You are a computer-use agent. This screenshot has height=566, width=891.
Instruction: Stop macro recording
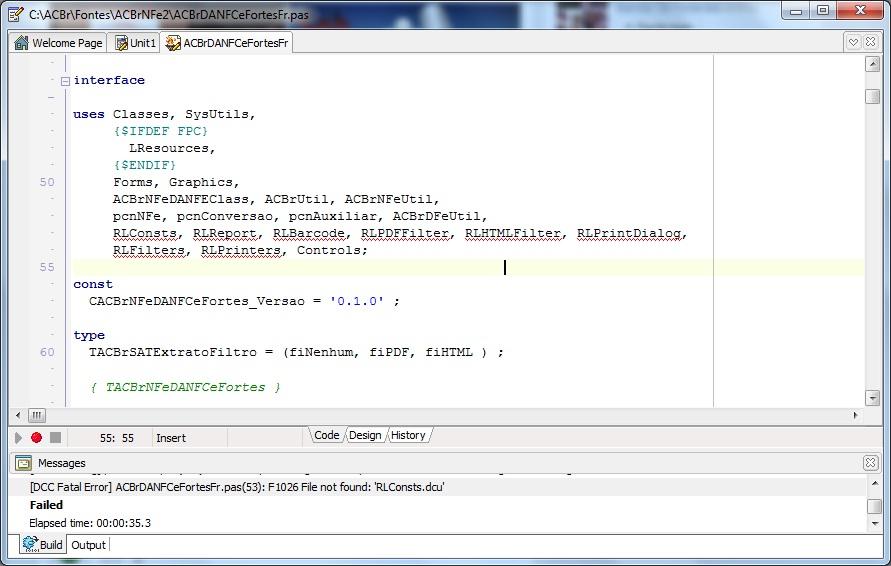click(55, 438)
